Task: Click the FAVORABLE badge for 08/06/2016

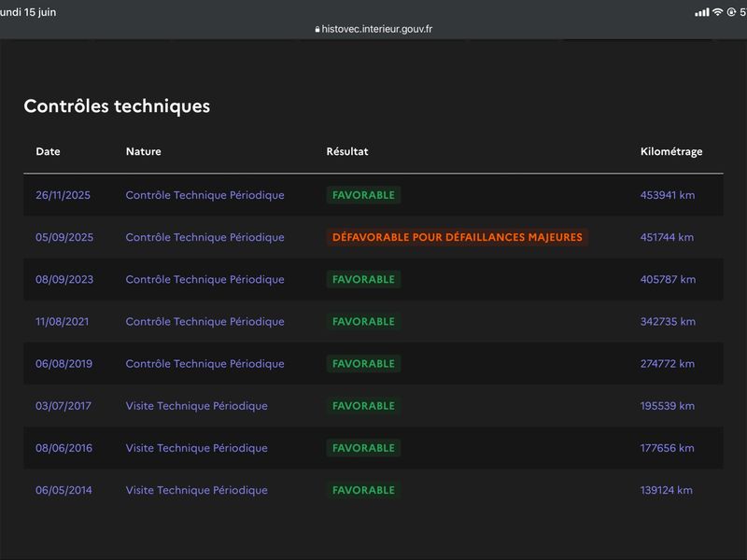Action: coord(363,448)
